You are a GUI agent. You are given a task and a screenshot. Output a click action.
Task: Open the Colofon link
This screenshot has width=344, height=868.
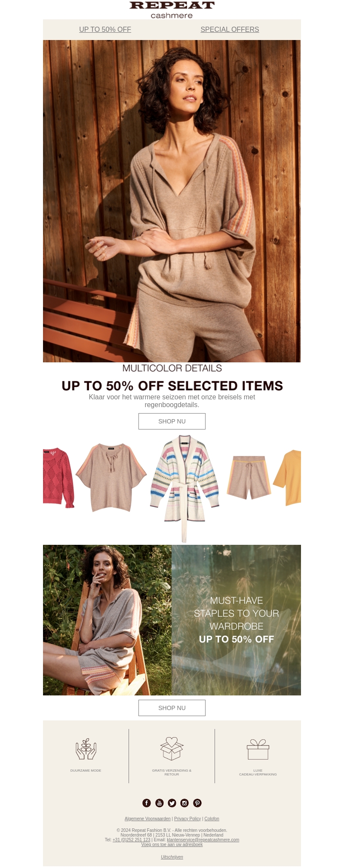[x=212, y=819]
